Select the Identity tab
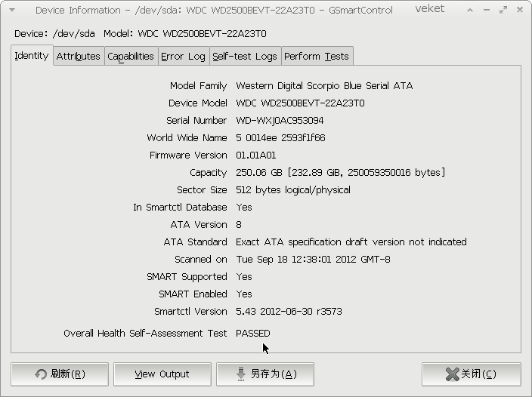Image resolution: width=532 pixels, height=397 pixels. tap(32, 55)
